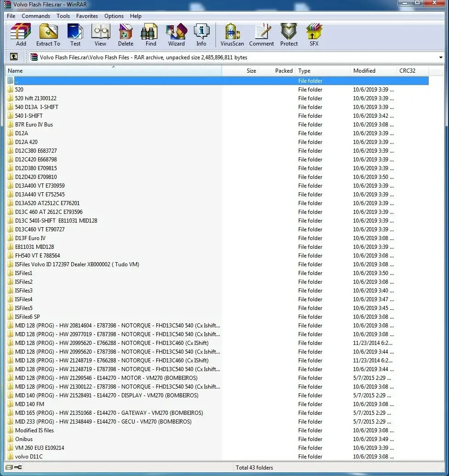Select the 'ISFiles6 SP' folder

(x=217, y=316)
